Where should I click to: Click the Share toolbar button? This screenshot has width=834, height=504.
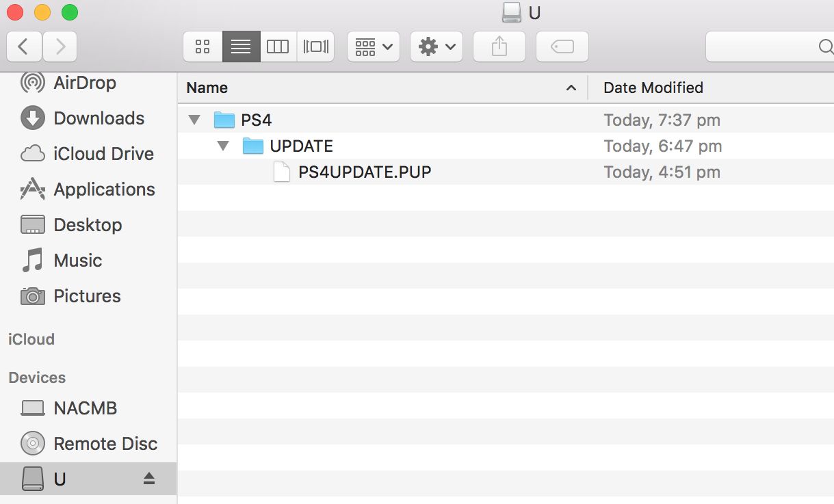coord(499,47)
